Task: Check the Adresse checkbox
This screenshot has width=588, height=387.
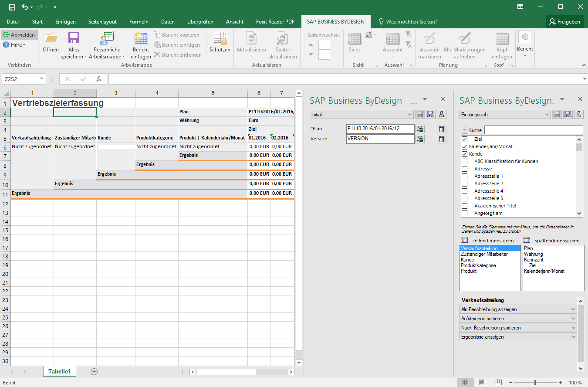Action: pyautogui.click(x=464, y=169)
